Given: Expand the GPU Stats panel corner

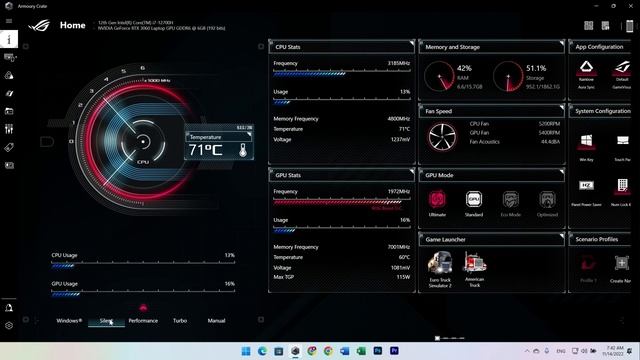Looking at the screenshot, I should click(x=411, y=171).
